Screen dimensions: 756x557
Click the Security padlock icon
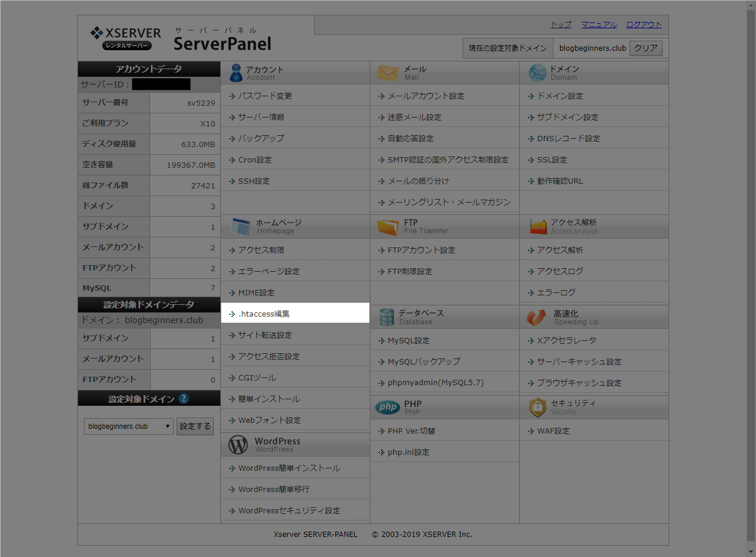537,407
